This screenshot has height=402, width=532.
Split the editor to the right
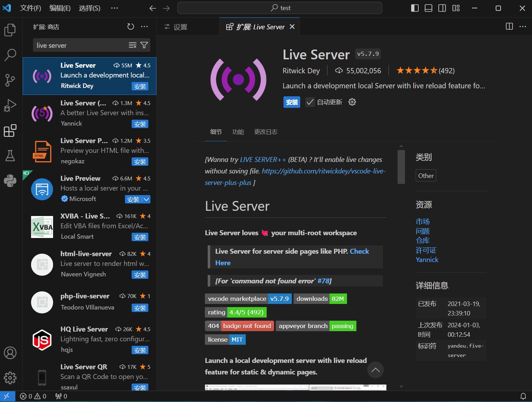point(509,27)
